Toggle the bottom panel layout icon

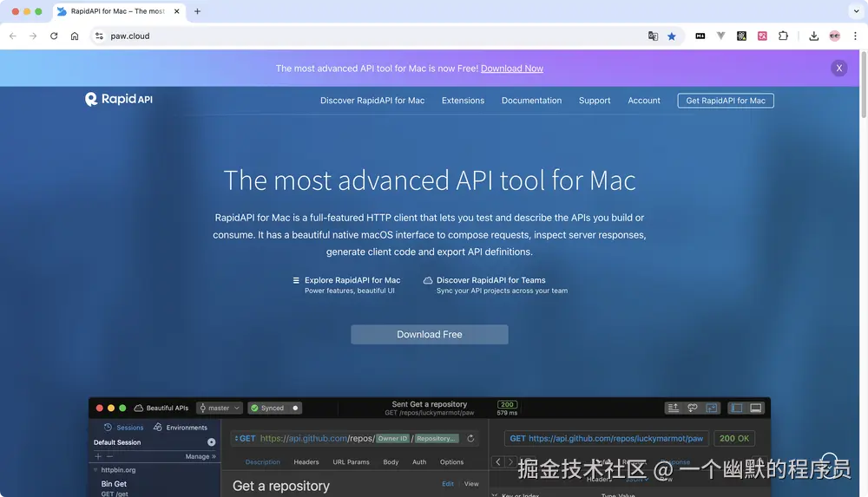pyautogui.click(x=755, y=408)
